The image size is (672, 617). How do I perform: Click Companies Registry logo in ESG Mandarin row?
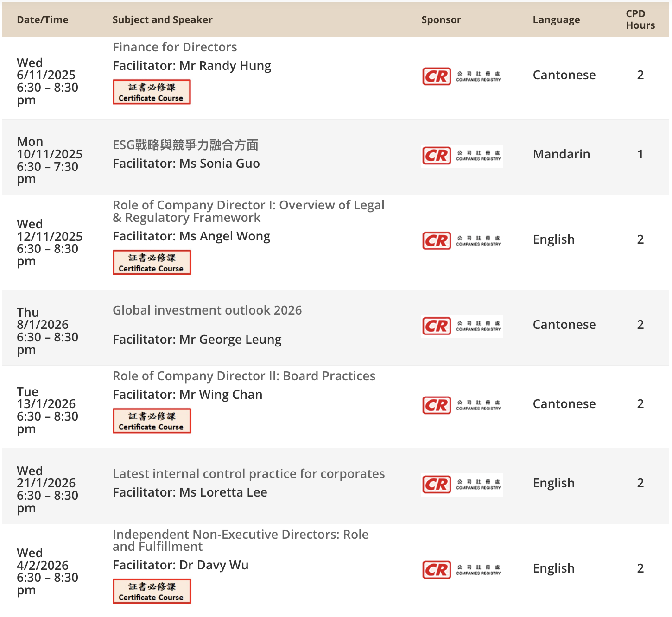tap(462, 156)
